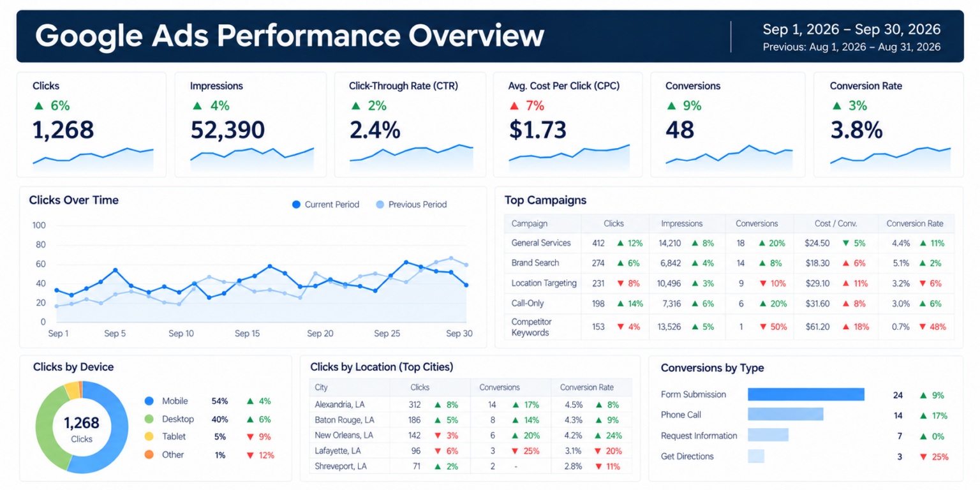The width and height of the screenshot is (980, 490).
Task: Click the Get Directions bar
Action: 756,456
